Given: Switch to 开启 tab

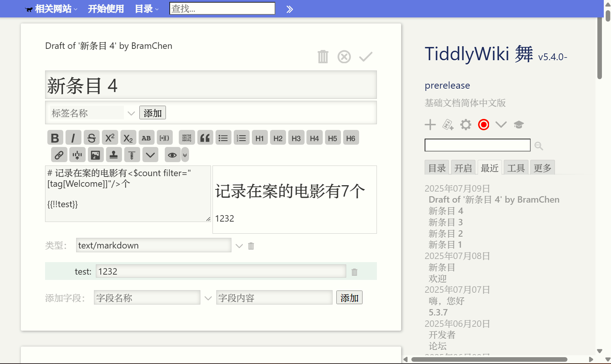Looking at the screenshot, I should click(463, 168).
